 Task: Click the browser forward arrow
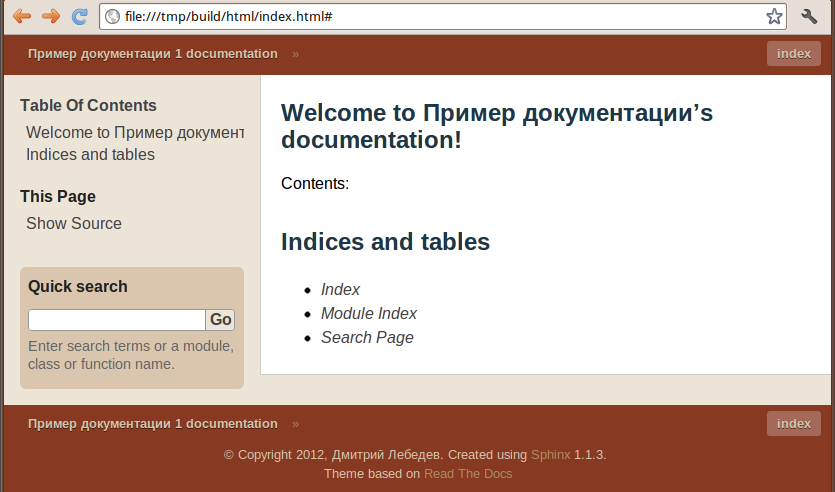pyautogui.click(x=51, y=16)
